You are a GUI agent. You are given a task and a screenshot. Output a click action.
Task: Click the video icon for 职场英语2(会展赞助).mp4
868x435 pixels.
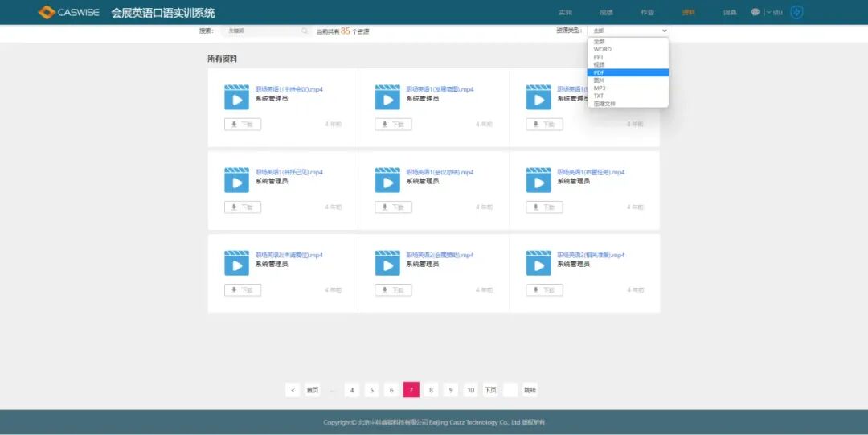[x=387, y=262]
